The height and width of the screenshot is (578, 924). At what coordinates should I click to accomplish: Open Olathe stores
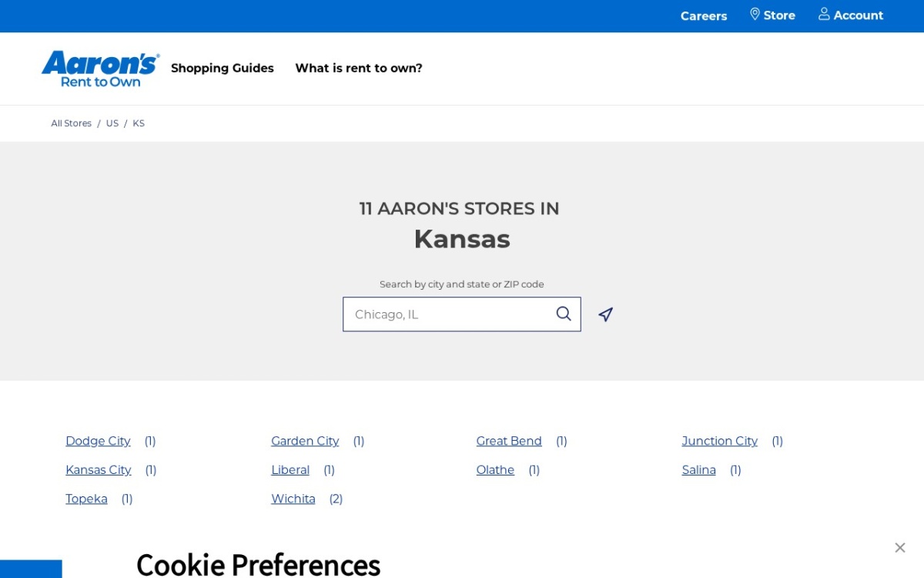point(495,470)
